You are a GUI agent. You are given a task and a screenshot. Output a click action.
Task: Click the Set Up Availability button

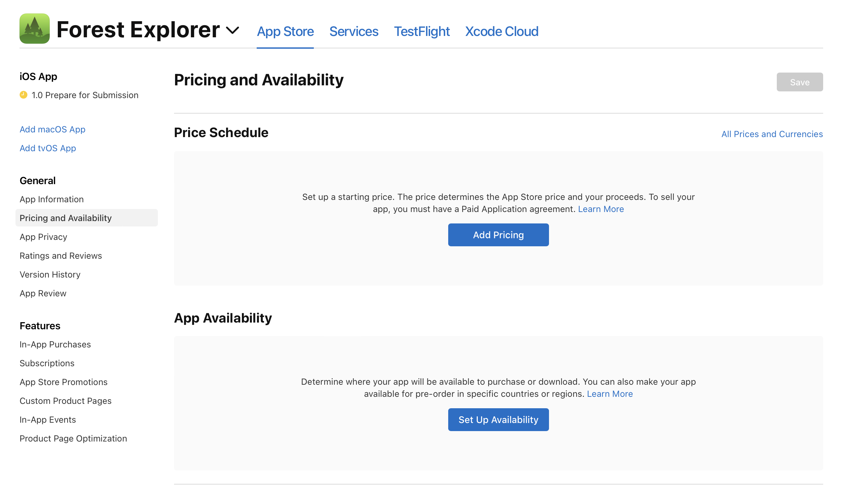click(x=498, y=419)
